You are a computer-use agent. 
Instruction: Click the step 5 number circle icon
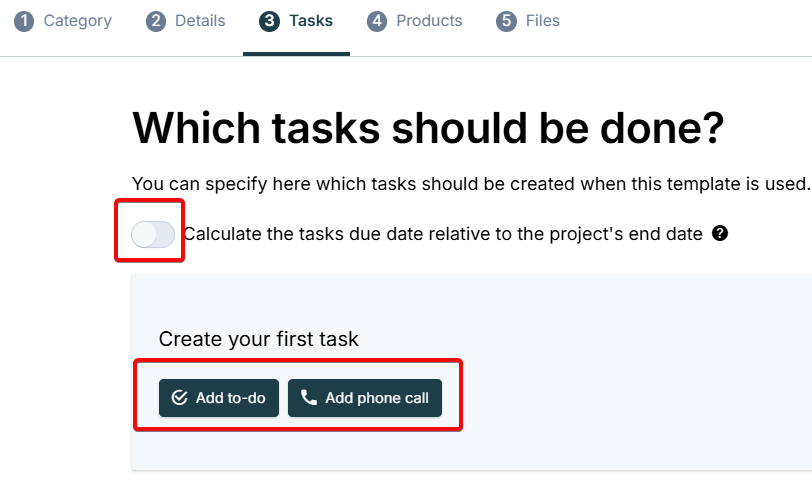pos(506,21)
